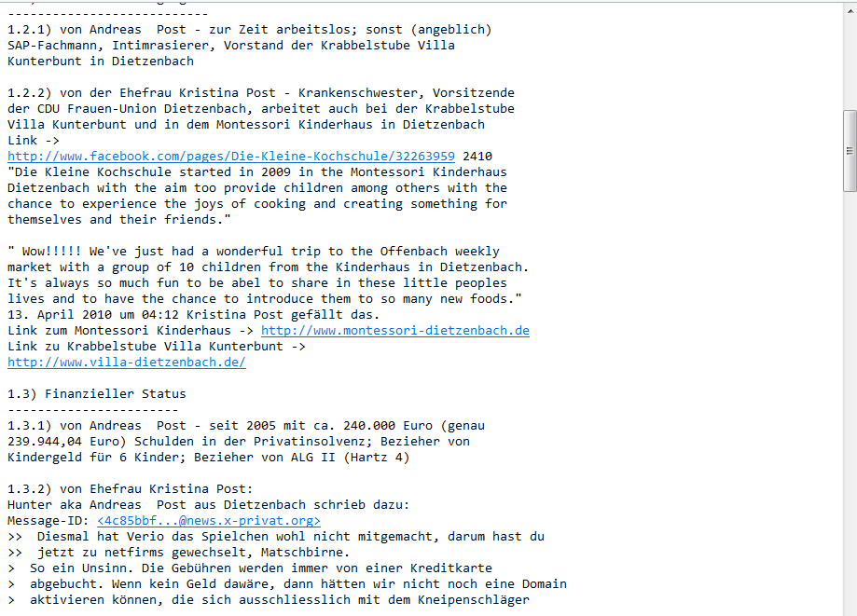Click the '1.2.1) von Andreas Post' line
The width and height of the screenshot is (857, 616).
250,30
